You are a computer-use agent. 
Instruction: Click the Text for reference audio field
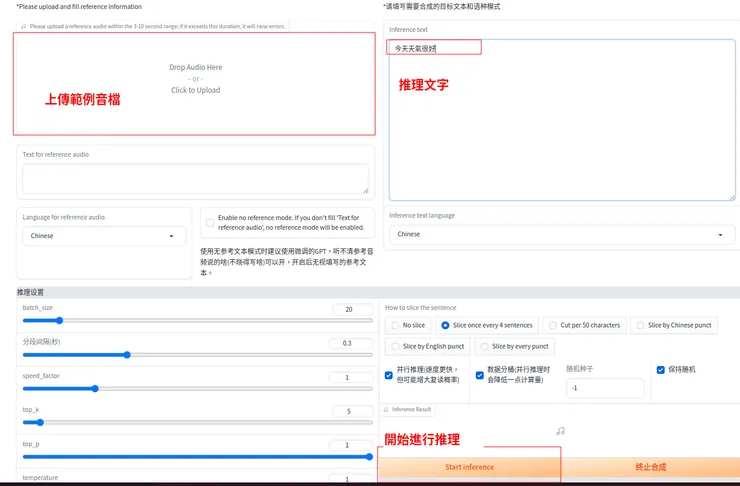point(195,178)
